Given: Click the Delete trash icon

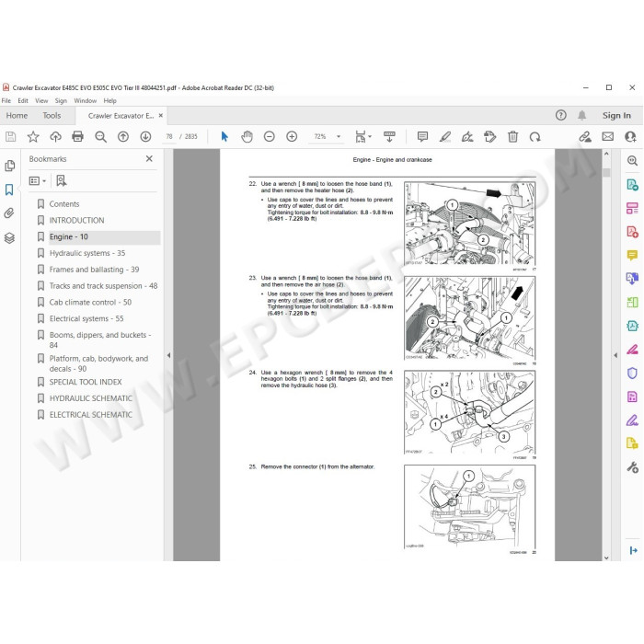Looking at the screenshot, I should tap(512, 137).
